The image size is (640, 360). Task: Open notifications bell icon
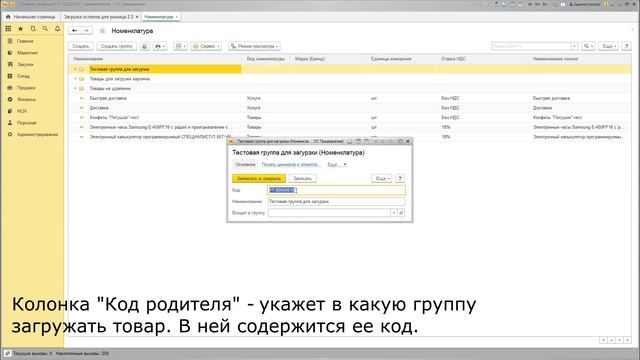[57, 29]
